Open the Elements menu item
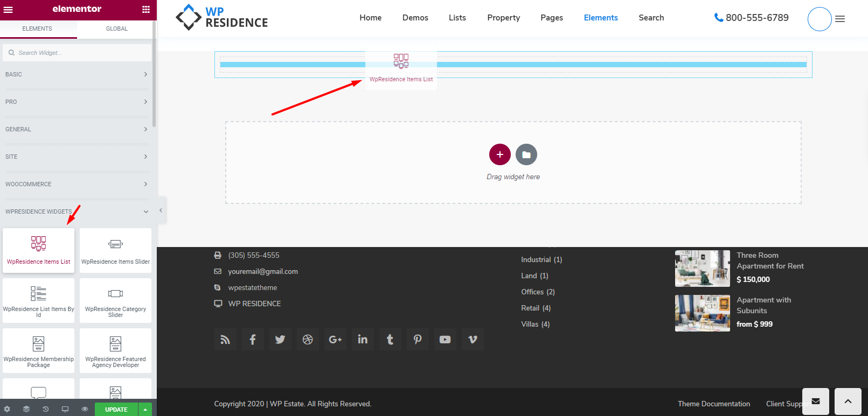Image resolution: width=868 pixels, height=416 pixels. (601, 18)
